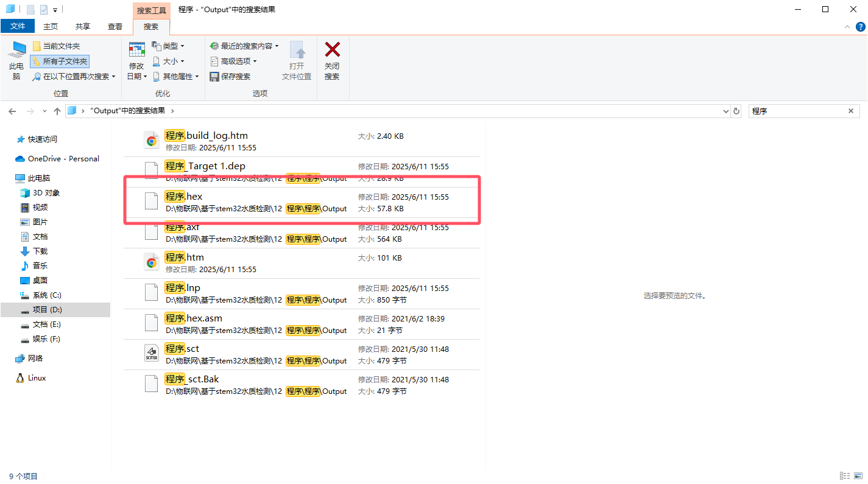This screenshot has width=868, height=484.
Task: Switch to the 查看 ribbon tab
Action: click(115, 27)
